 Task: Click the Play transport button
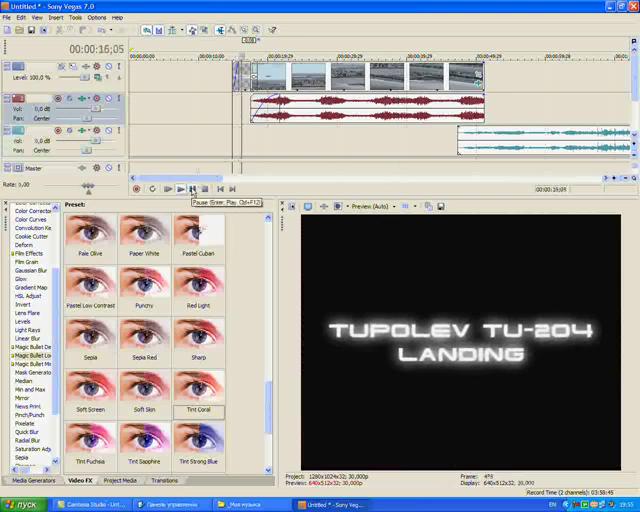[x=180, y=189]
